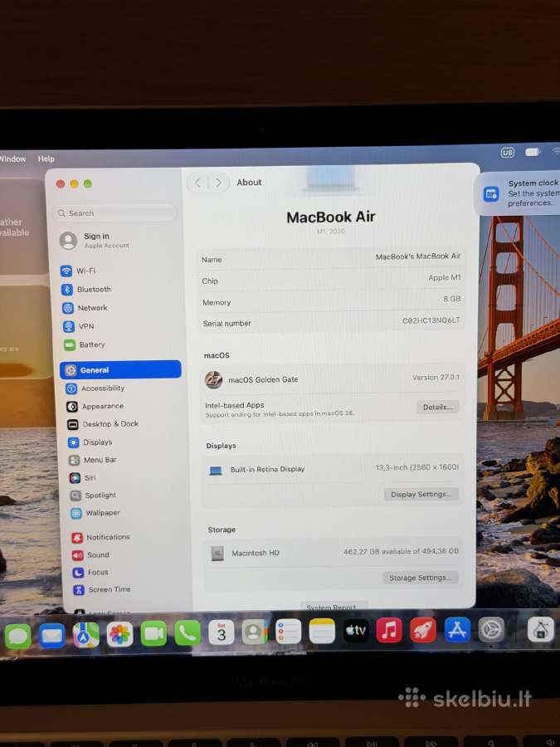This screenshot has width=560, height=747.
Task: Click Version 27.0.1 text
Action: (x=436, y=377)
